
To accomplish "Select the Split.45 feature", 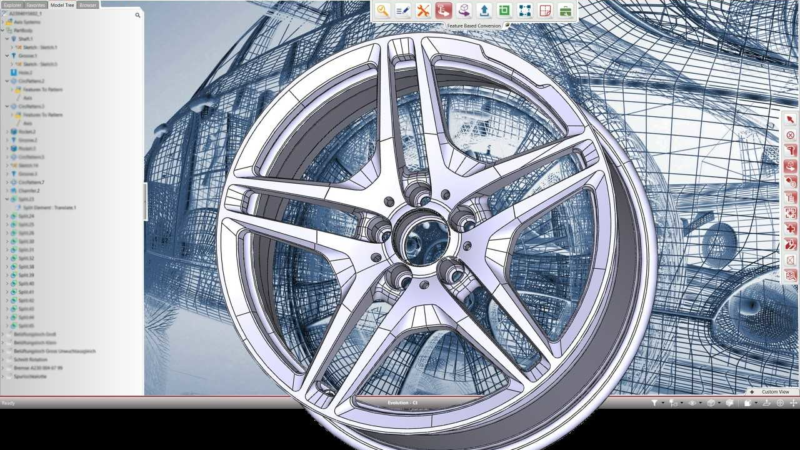I will point(27,326).
